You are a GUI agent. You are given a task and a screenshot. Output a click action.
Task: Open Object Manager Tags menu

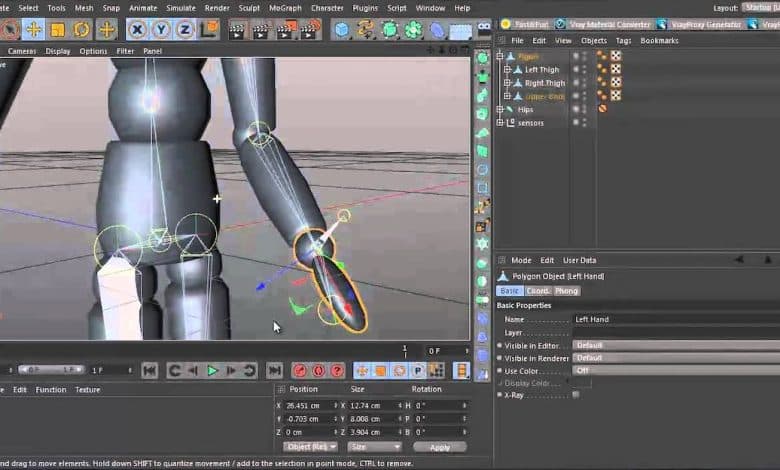(623, 40)
